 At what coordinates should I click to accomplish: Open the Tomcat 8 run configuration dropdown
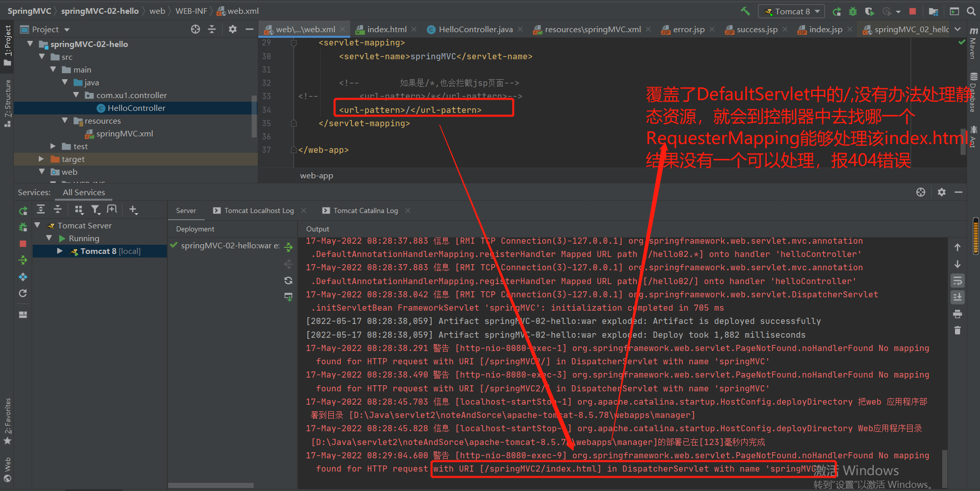point(791,11)
